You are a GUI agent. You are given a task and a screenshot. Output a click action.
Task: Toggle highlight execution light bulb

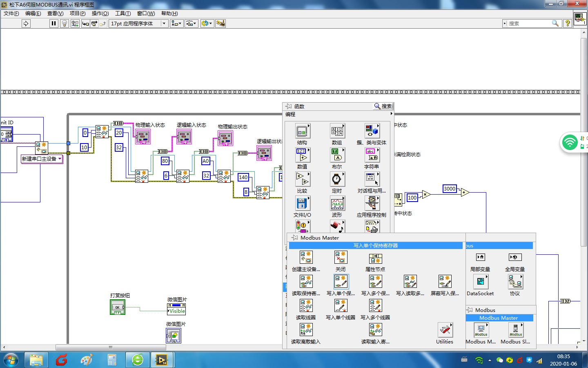pyautogui.click(x=64, y=24)
